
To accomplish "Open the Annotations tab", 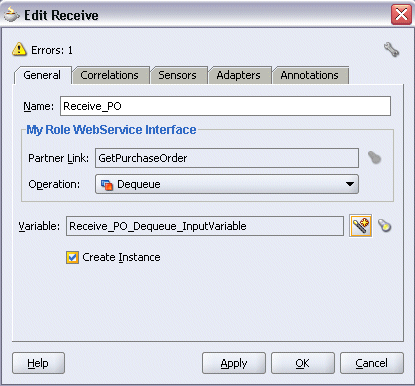I will [x=310, y=75].
